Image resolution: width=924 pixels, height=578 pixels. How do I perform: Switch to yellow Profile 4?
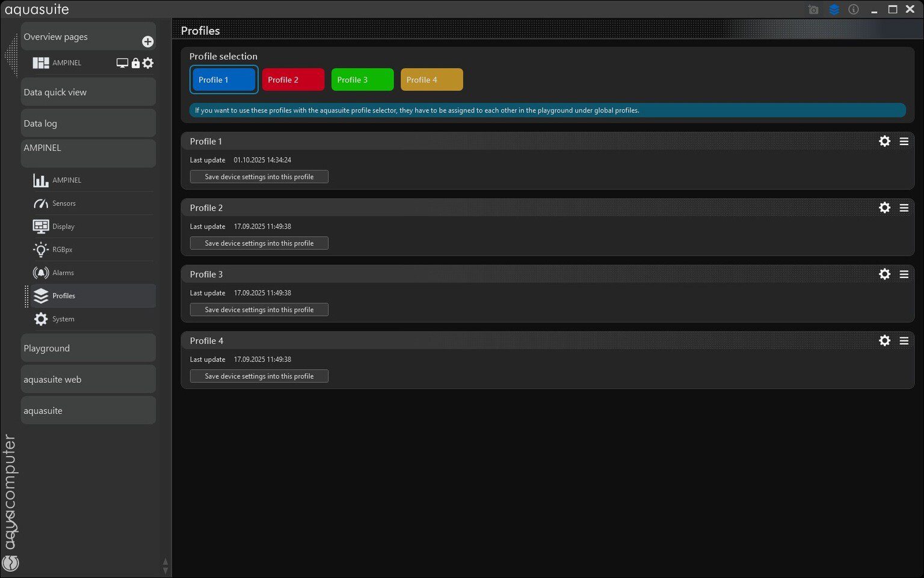(x=431, y=79)
